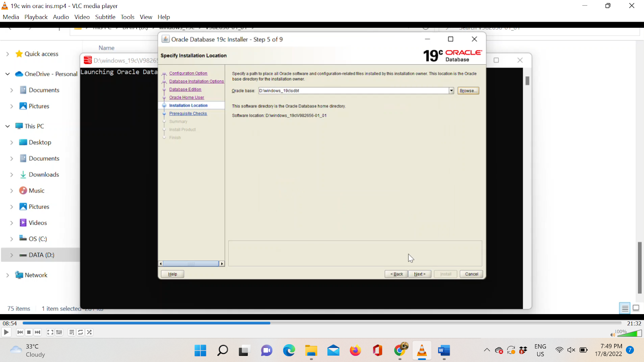Select Pictures under OneDrive

pos(39,106)
